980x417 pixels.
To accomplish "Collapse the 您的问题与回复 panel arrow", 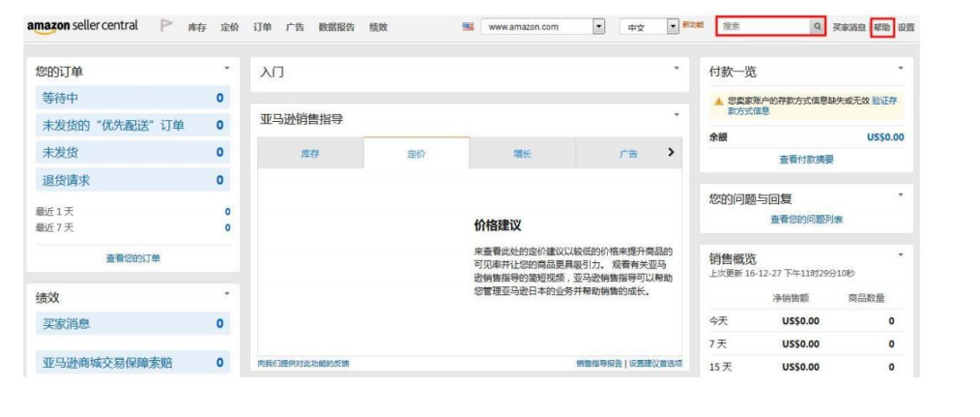I will click(x=901, y=194).
